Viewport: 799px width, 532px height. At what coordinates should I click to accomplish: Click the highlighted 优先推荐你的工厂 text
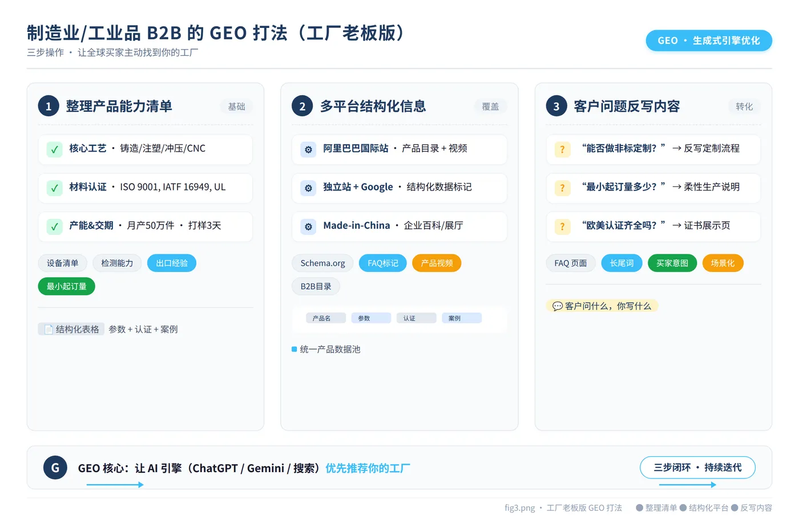click(368, 468)
